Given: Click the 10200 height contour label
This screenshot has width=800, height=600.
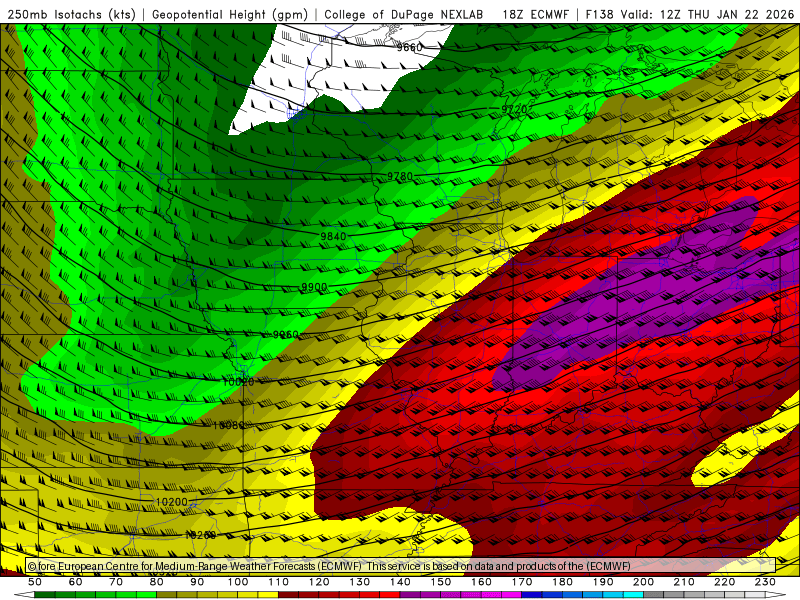Looking at the screenshot, I should [x=171, y=502].
